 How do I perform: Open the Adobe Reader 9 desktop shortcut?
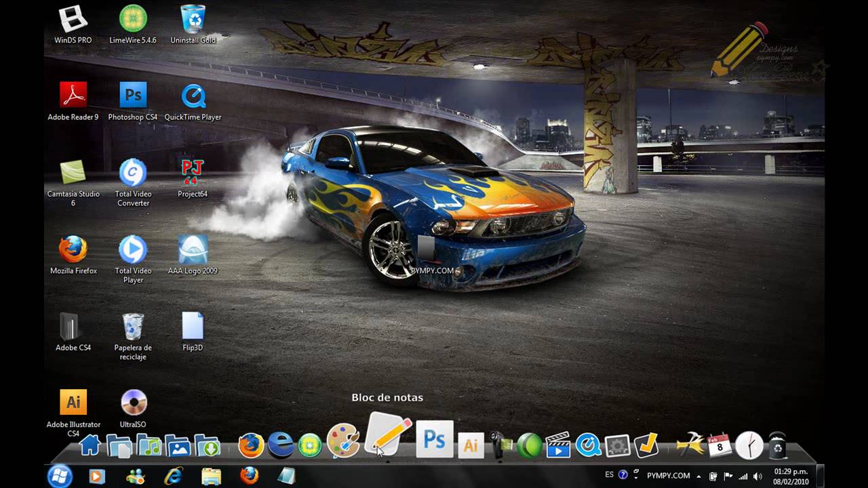pos(73,101)
